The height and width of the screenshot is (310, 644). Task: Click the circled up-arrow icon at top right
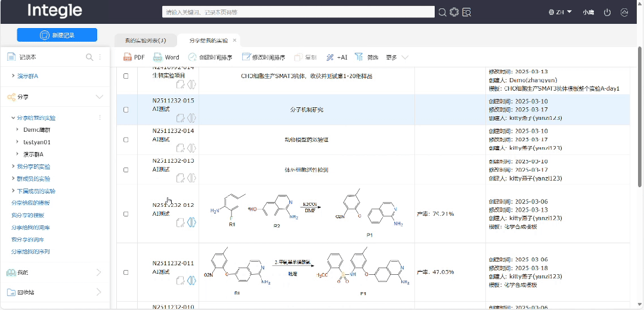624,13
